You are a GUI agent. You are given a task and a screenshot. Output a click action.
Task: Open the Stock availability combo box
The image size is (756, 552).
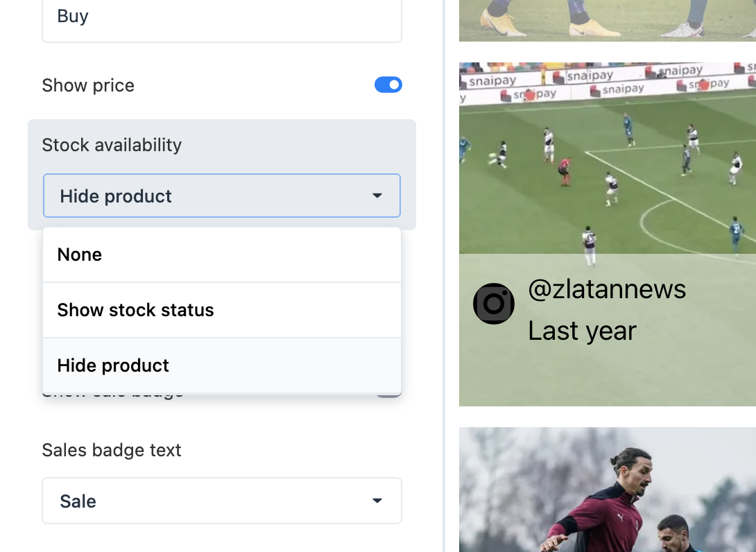222,196
